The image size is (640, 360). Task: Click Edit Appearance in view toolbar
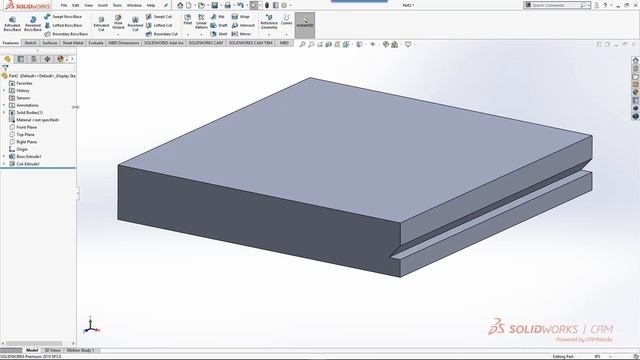pyautogui.click(x=386, y=44)
